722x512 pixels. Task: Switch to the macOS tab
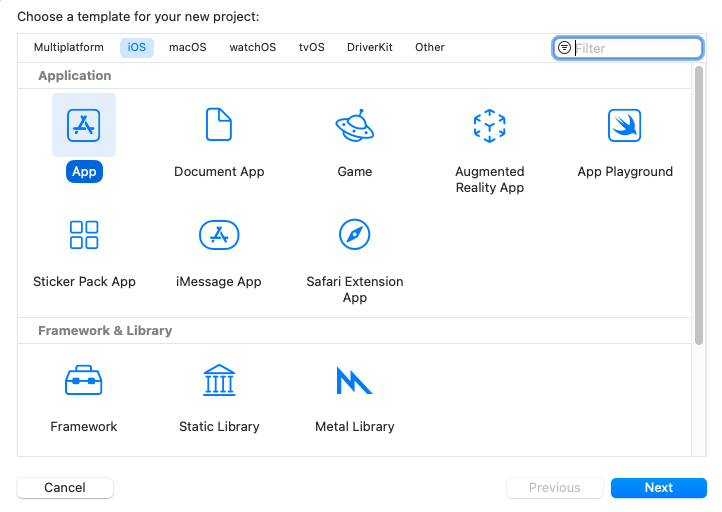coord(188,47)
